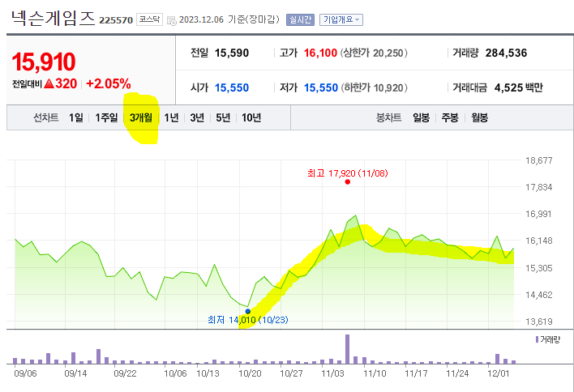The image size is (574, 392).
Task: Select the 5년 line chart tab
Action: pyautogui.click(x=223, y=117)
